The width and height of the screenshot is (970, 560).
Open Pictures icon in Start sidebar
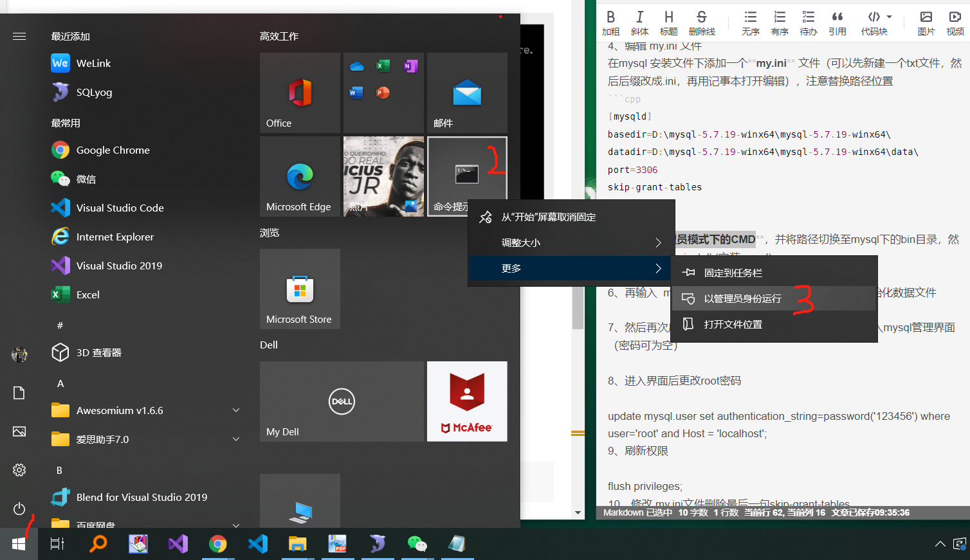pyautogui.click(x=19, y=431)
